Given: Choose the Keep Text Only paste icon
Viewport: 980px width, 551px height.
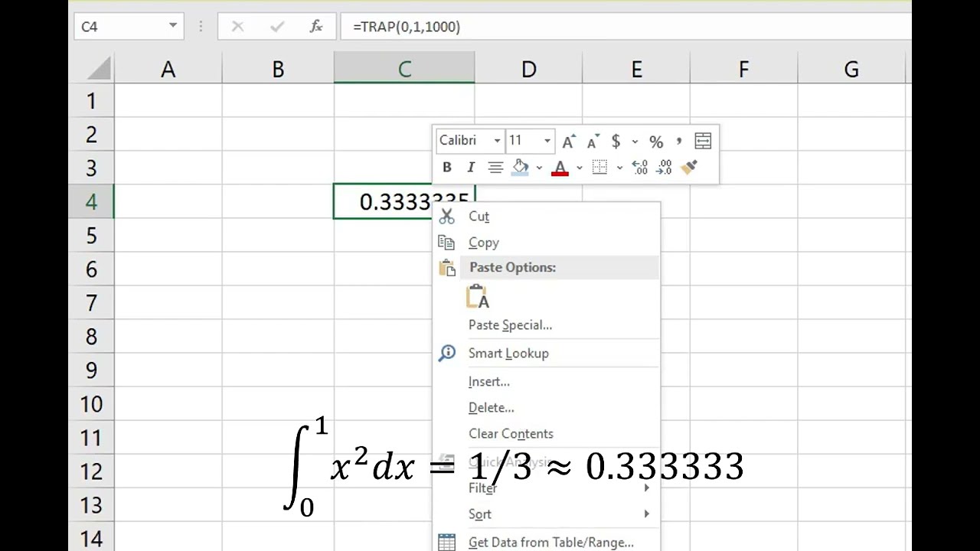Looking at the screenshot, I should point(478,297).
